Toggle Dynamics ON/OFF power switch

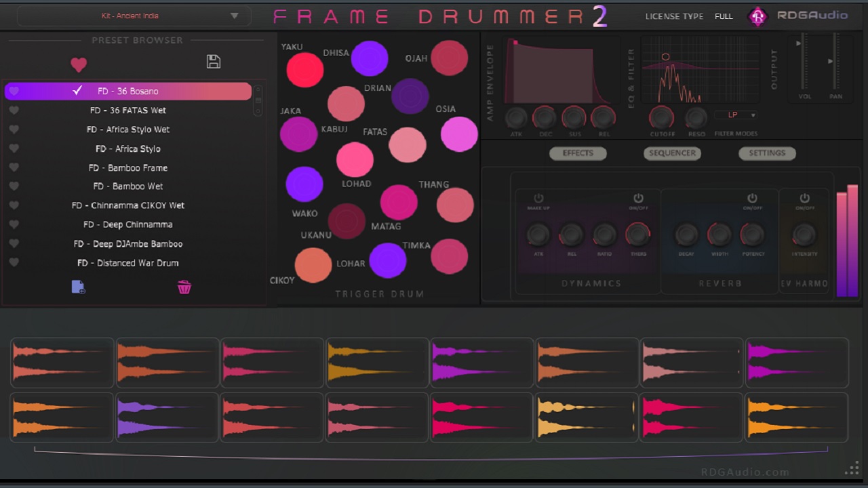tap(638, 199)
